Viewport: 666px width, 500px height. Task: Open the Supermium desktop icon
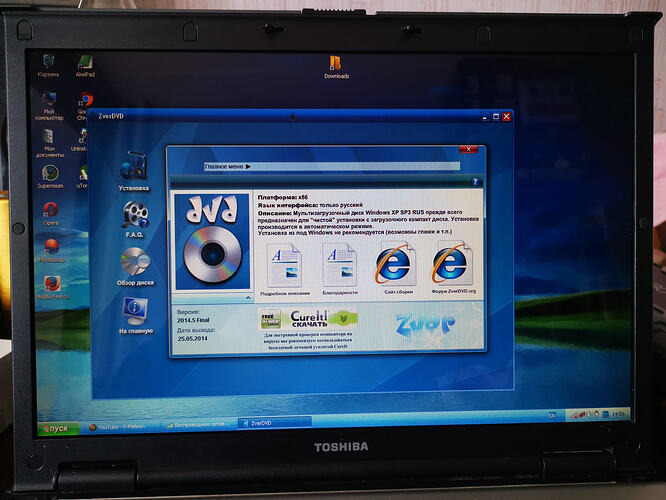[x=50, y=176]
